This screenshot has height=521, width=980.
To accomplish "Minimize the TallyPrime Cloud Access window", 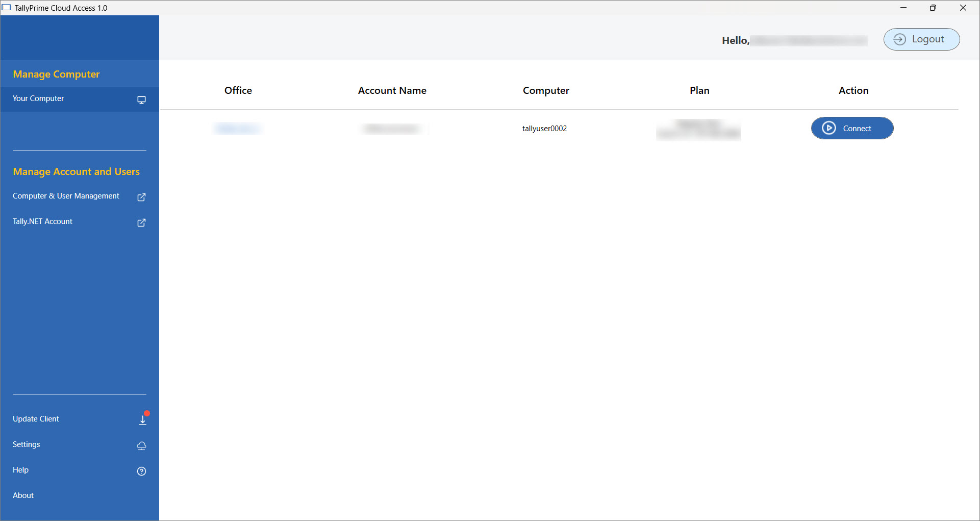I will pyautogui.click(x=903, y=8).
